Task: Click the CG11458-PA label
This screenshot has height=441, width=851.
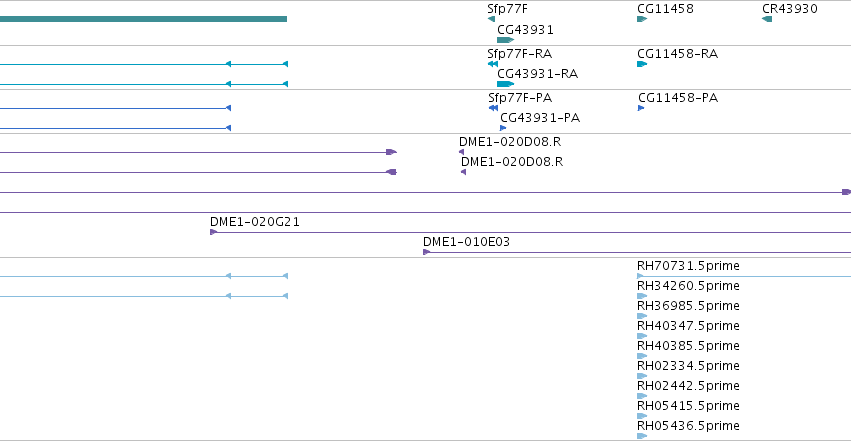Action: pyautogui.click(x=678, y=98)
